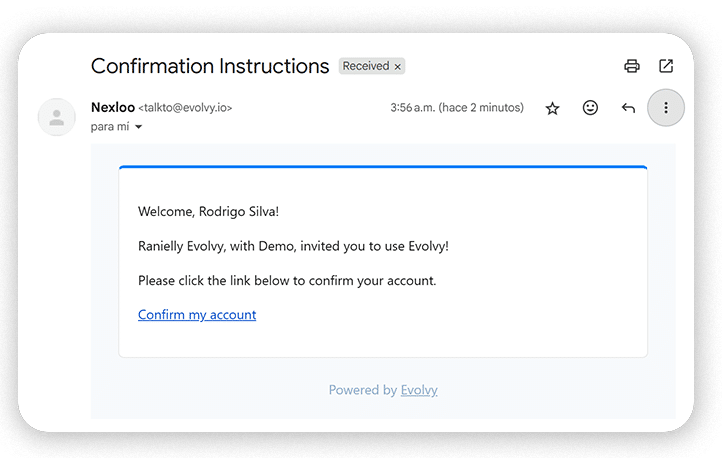
Task: Remove the Received label with its x
Action: 398,67
